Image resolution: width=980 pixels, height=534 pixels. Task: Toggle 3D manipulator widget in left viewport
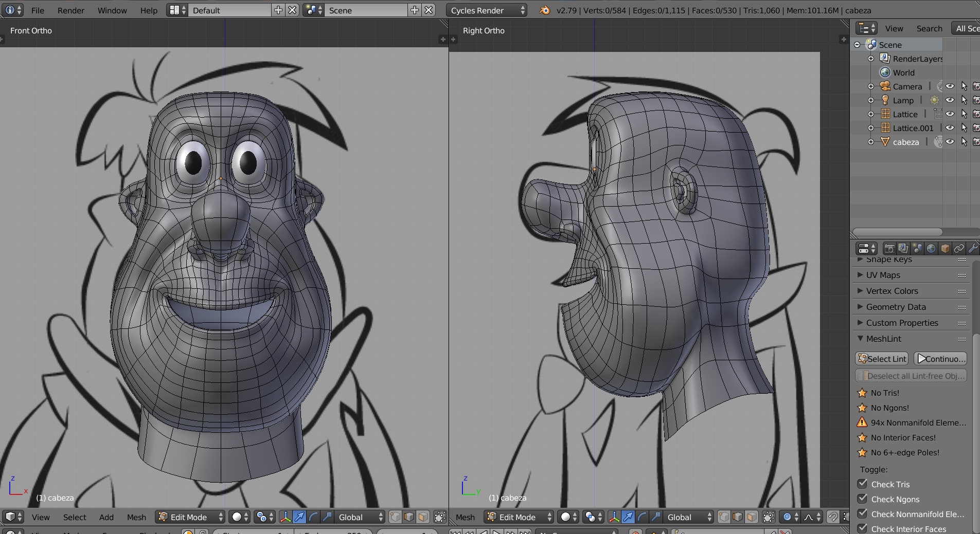click(x=285, y=517)
